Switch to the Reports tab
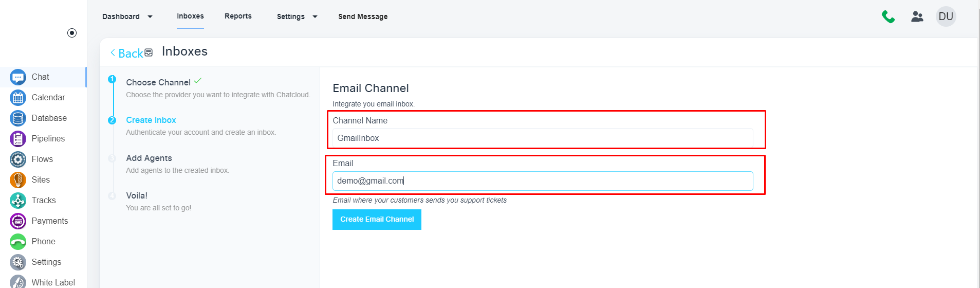This screenshot has height=288, width=980. pyautogui.click(x=238, y=16)
